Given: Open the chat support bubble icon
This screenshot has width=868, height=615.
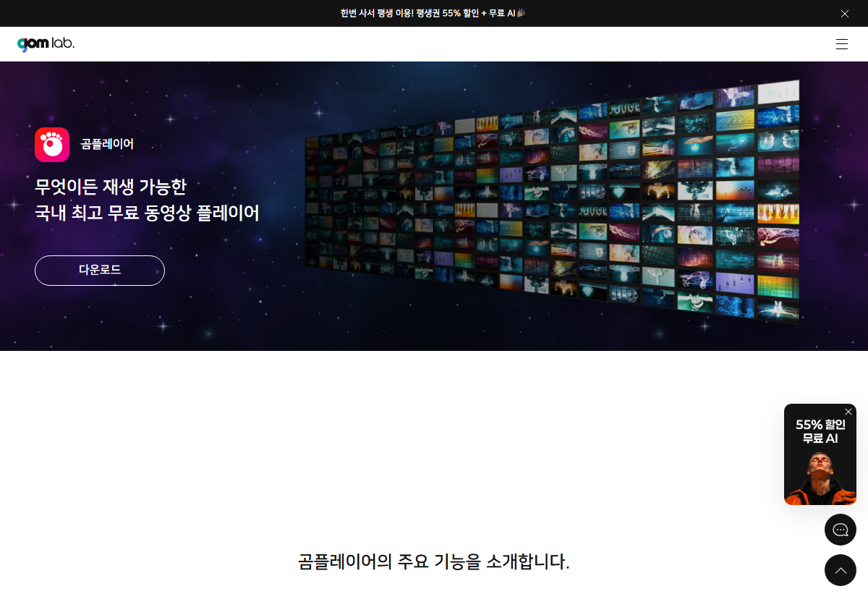Looking at the screenshot, I should coord(841,530).
